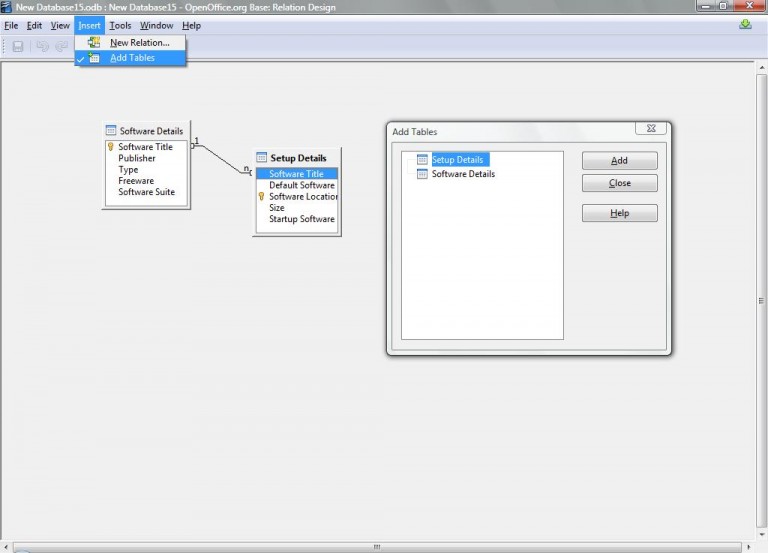Select highlighted Software Title in Setup Details
768x553 pixels.
(297, 174)
